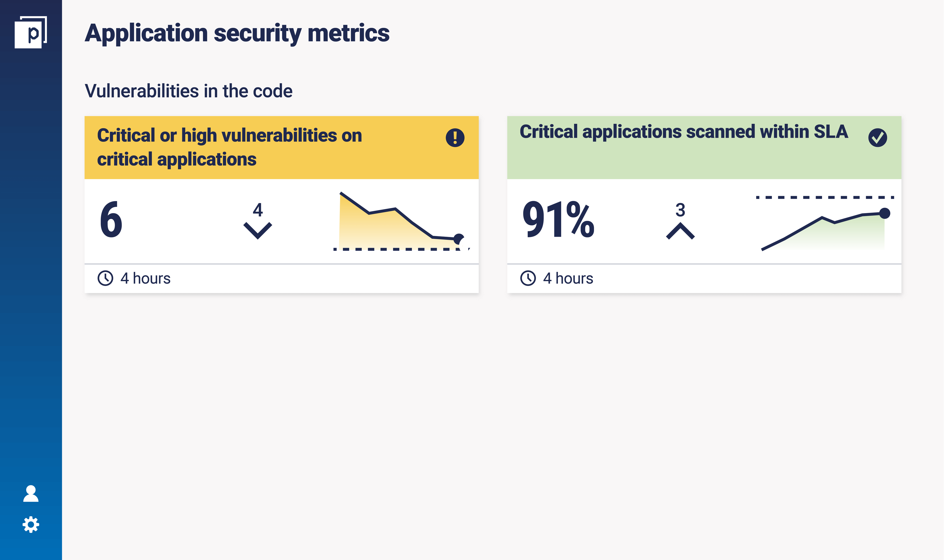Click the 'Application security metrics' page heading
This screenshot has width=944, height=560.
pos(237,33)
